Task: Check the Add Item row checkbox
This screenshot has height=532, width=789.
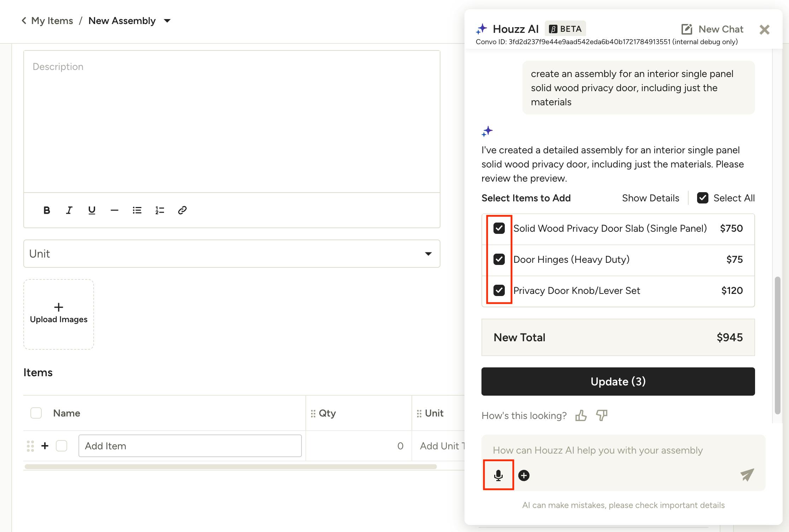Action: (62, 446)
